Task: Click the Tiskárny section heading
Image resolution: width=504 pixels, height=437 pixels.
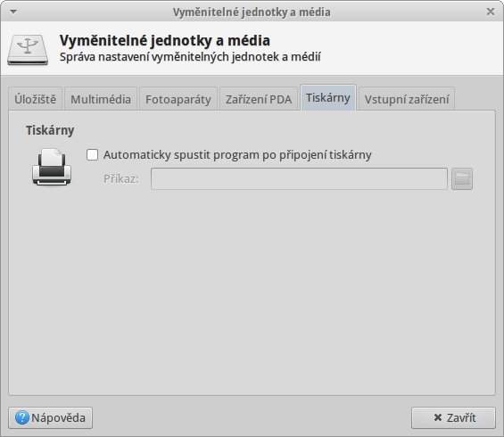Action: (x=50, y=130)
